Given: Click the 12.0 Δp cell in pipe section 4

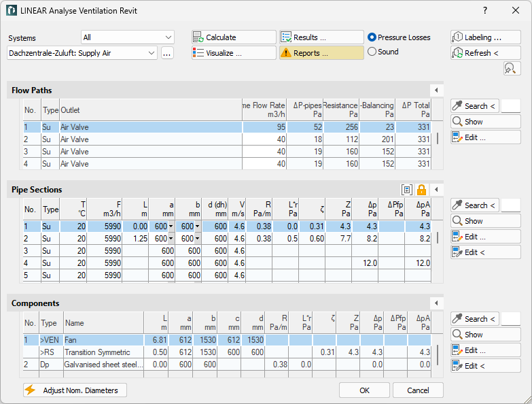Looking at the screenshot, I should click(365, 263).
